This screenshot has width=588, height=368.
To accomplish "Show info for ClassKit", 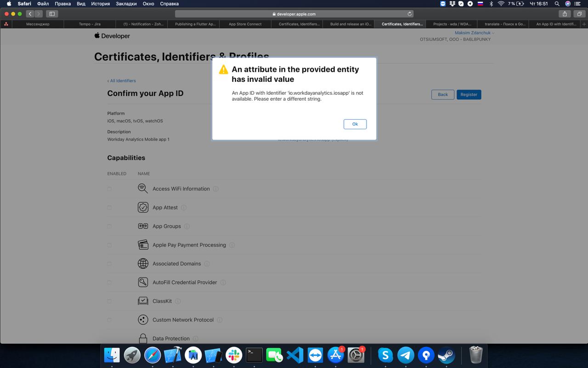I will (x=178, y=301).
